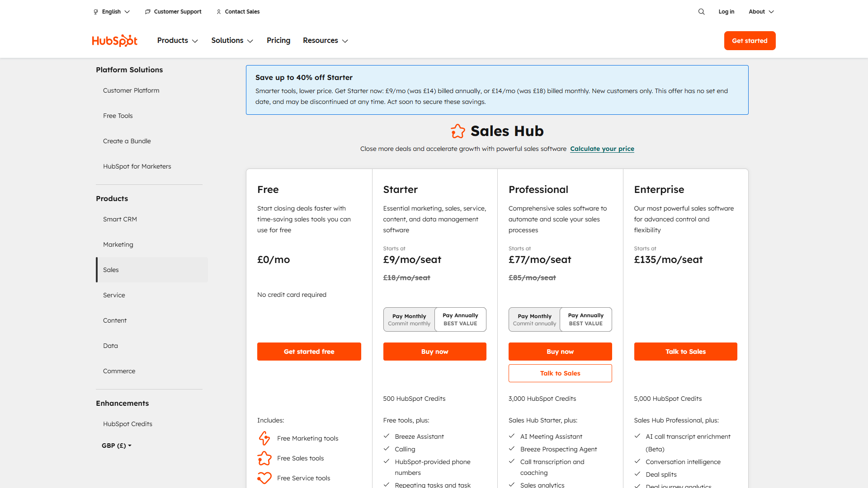The image size is (868, 488).
Task: Select Pay Monthly for Professional plan
Action: click(x=534, y=319)
